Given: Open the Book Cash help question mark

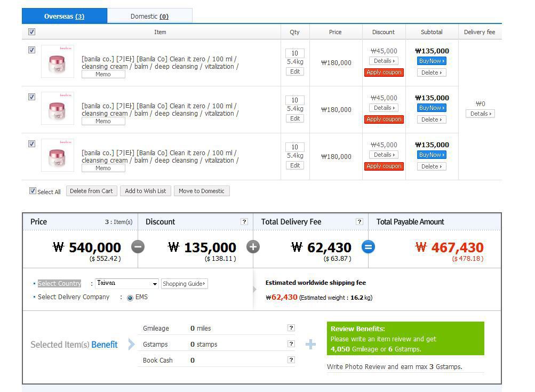Looking at the screenshot, I should click(x=291, y=359).
